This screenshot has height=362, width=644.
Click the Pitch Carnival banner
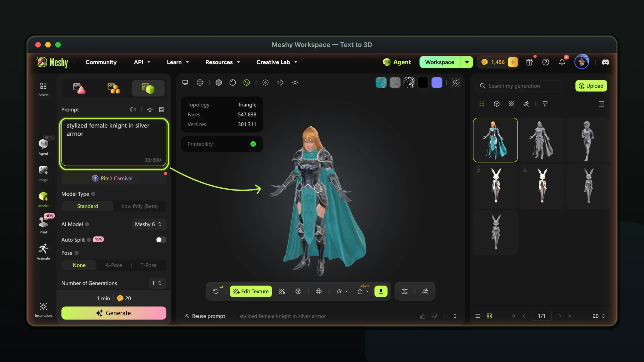pos(114,178)
